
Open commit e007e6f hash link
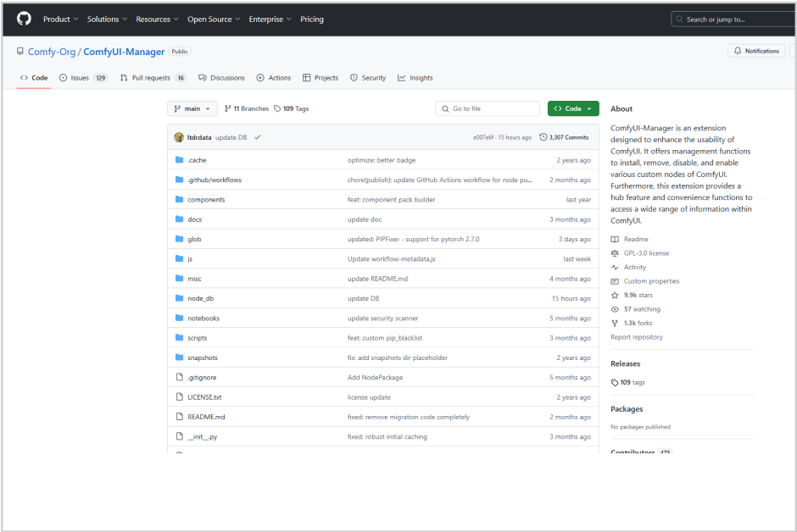point(483,137)
